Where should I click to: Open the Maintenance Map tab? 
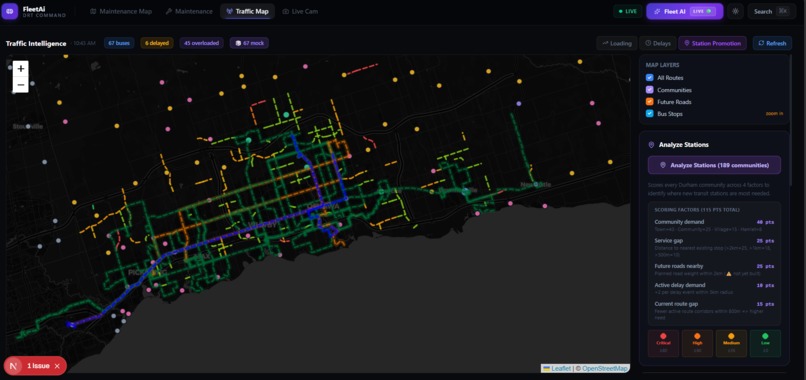pos(121,11)
